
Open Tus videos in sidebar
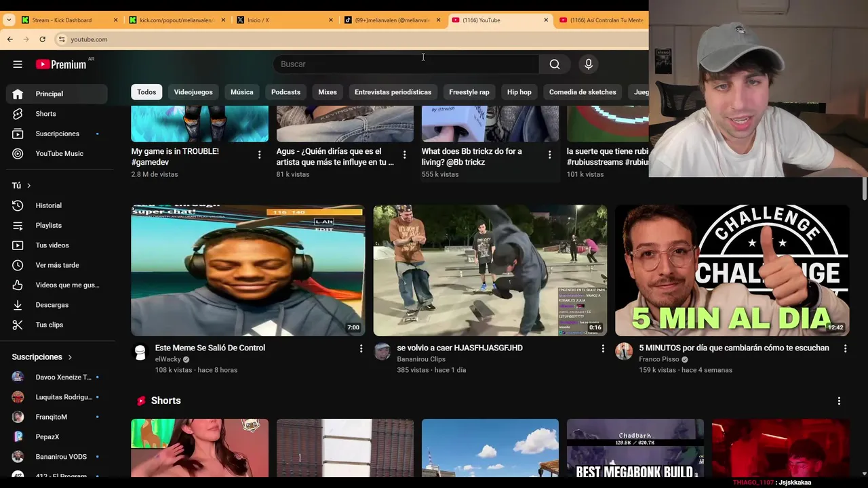(x=57, y=245)
